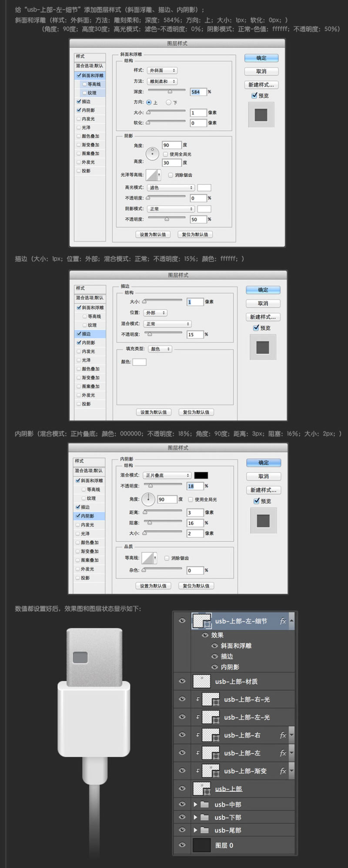Open the 光泽等高线 contour picker
Screen dimensions: 348x868
tap(154, 175)
